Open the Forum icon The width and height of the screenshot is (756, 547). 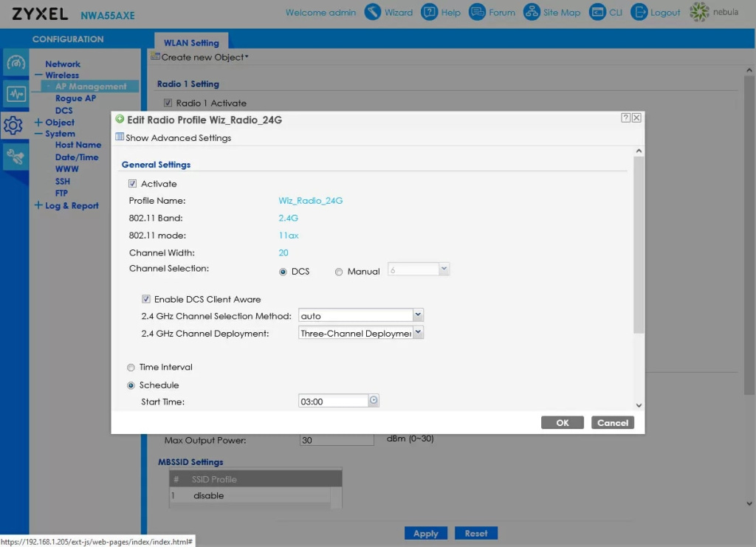478,13
